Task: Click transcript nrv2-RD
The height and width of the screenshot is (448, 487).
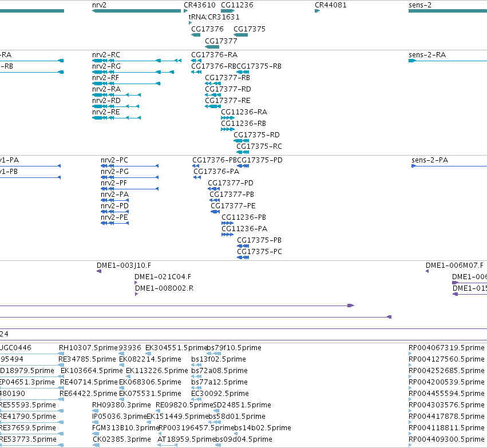Action: (x=106, y=101)
